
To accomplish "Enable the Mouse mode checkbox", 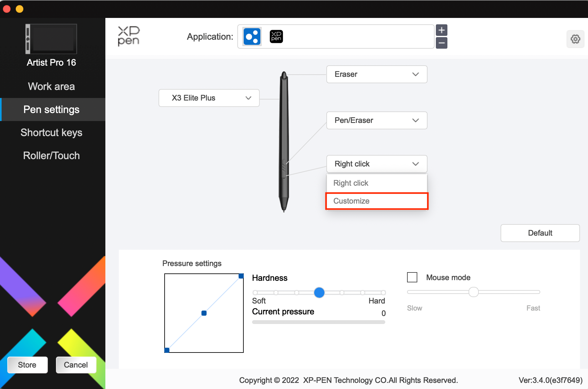I will pyautogui.click(x=412, y=277).
